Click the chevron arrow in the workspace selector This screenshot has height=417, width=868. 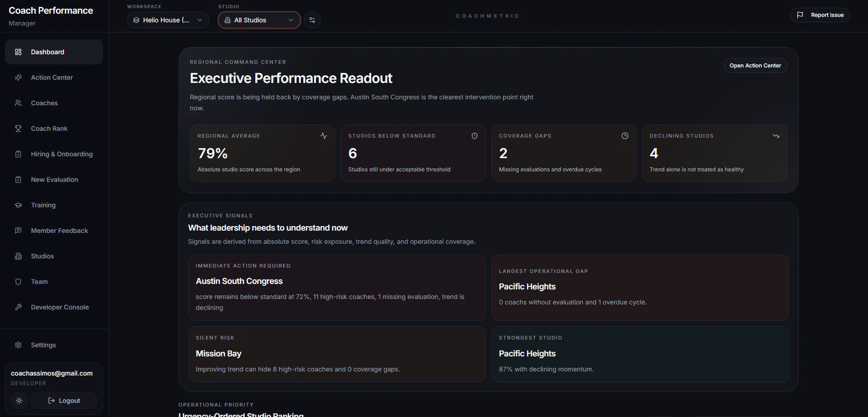(x=200, y=20)
